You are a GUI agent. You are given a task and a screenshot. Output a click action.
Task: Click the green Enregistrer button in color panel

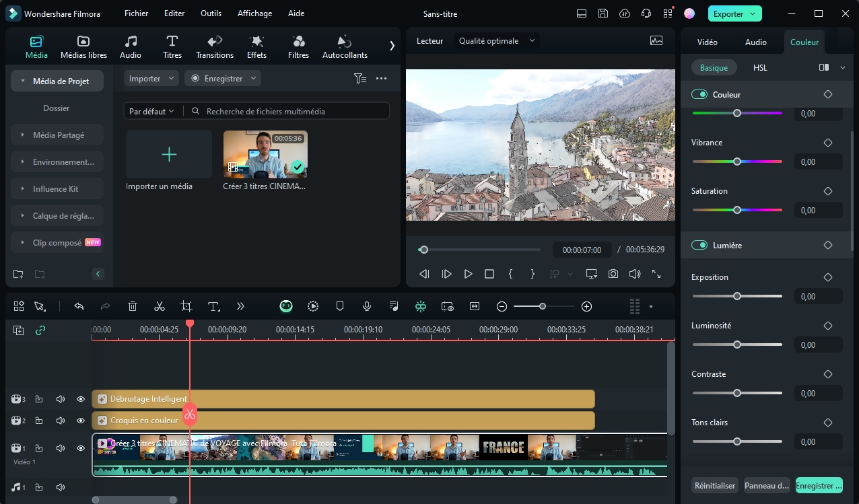819,485
